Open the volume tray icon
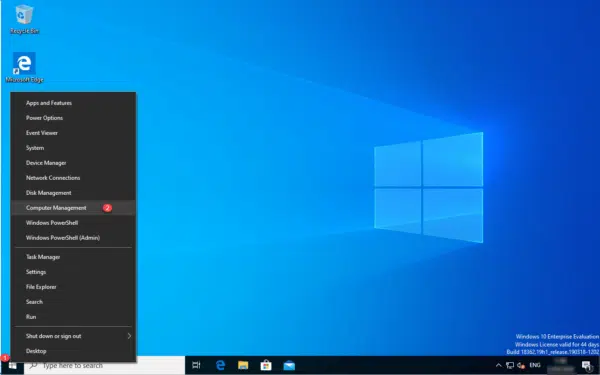This screenshot has width=600, height=375. 521,365
